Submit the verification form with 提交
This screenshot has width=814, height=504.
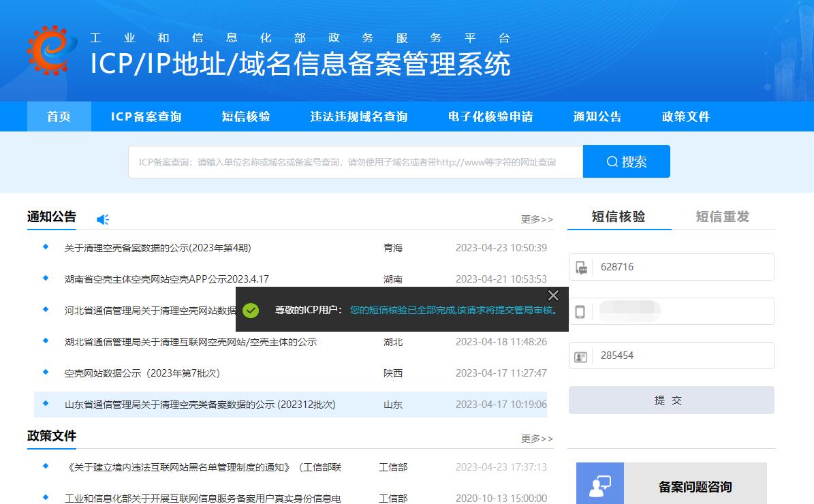(x=671, y=400)
